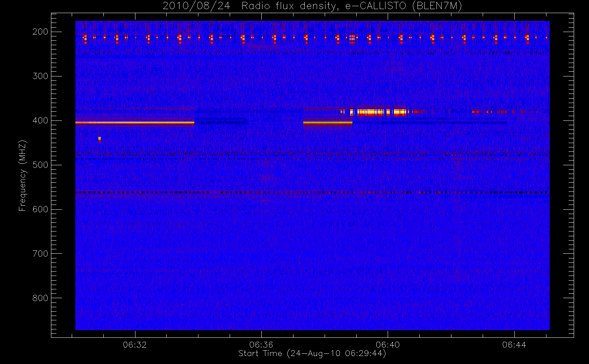Select the 400 frequency axis label
This screenshot has width=589, height=364.
pos(40,120)
